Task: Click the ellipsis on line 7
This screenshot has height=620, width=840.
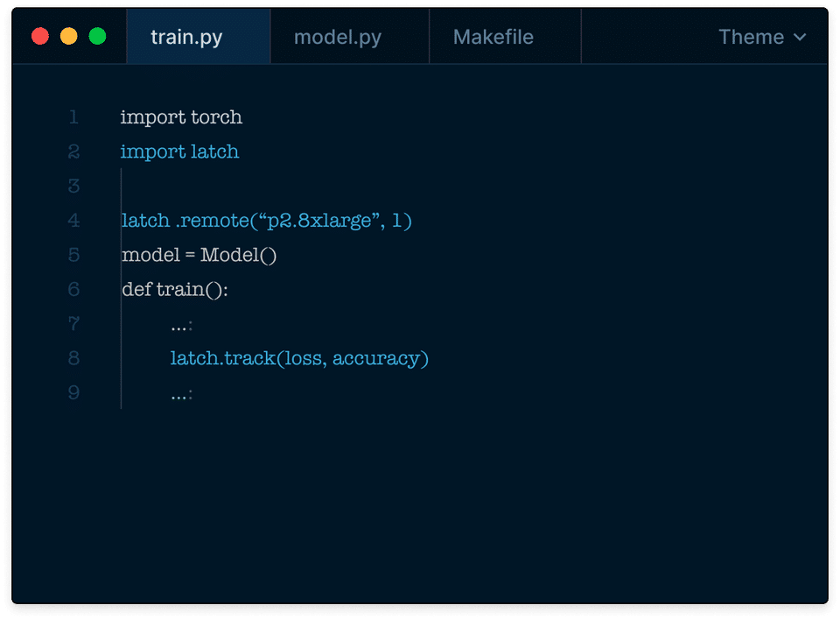Action: point(182,327)
